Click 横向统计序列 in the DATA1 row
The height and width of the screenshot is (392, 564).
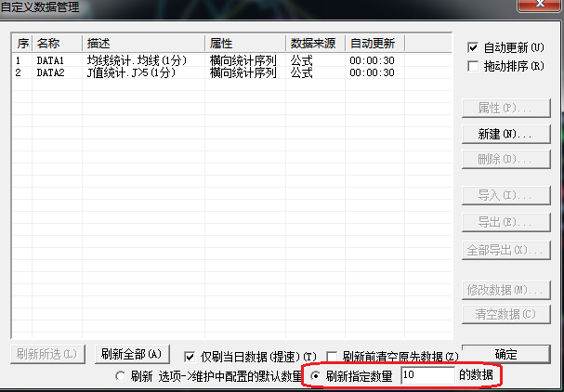click(243, 60)
